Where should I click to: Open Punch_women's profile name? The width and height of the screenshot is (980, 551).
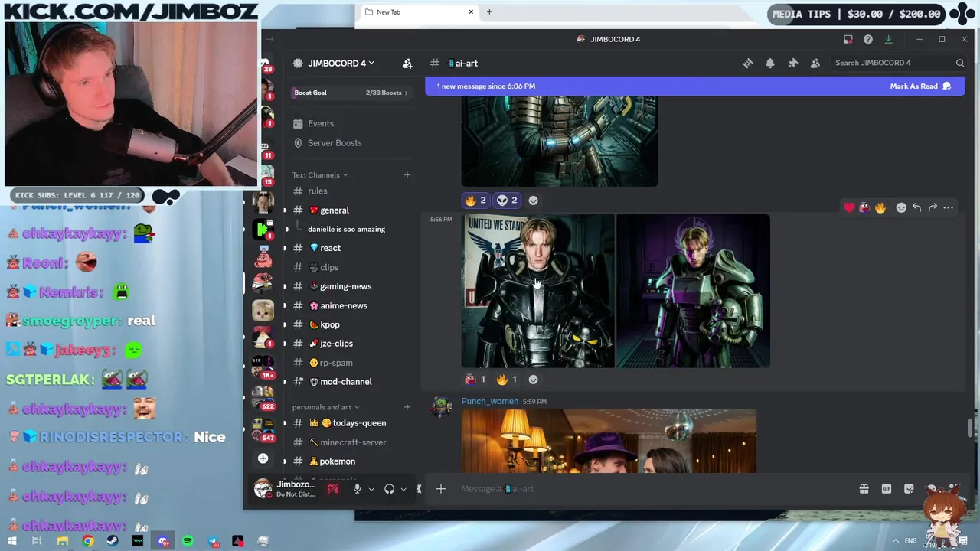pyautogui.click(x=489, y=401)
